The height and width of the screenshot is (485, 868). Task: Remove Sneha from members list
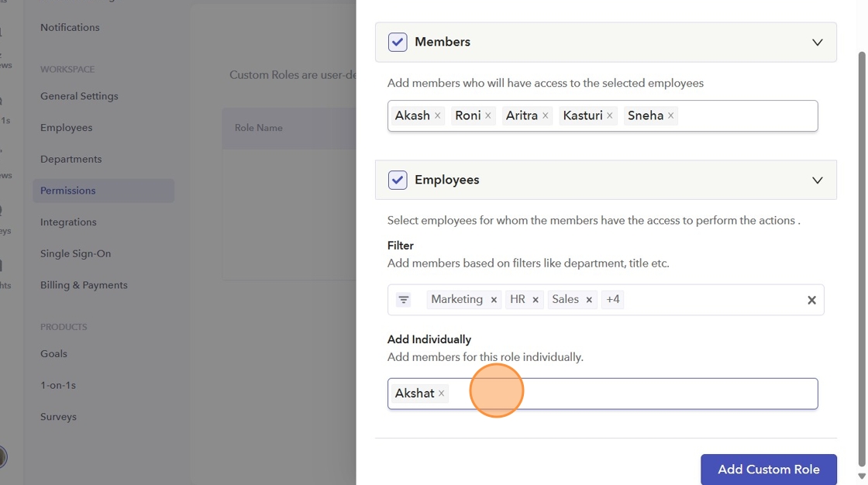(670, 115)
